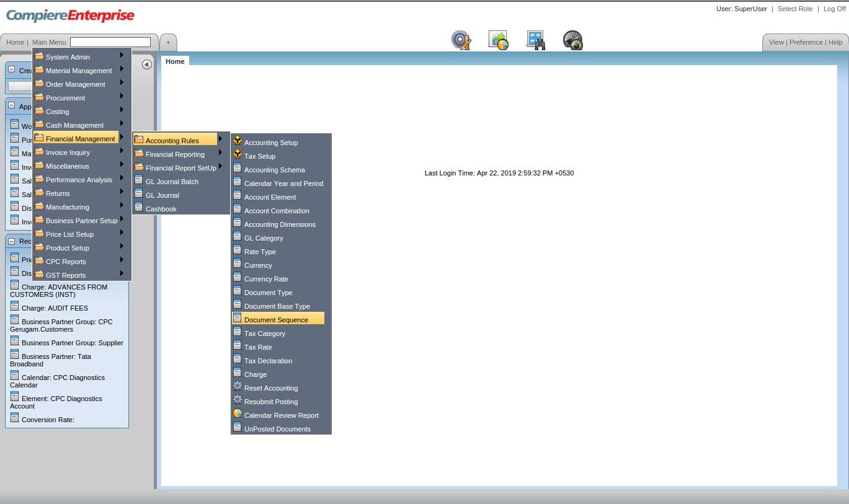
Task: Click the Accounting Schema window icon
Action: tap(237, 169)
